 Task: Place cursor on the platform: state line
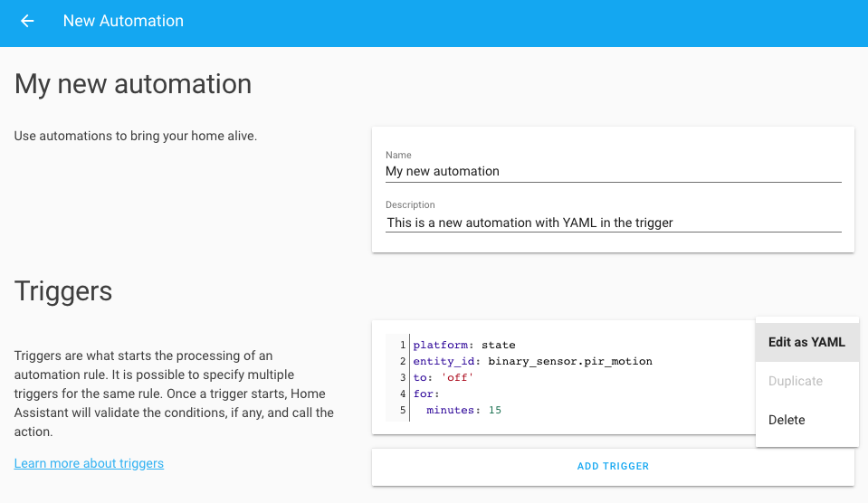463,345
